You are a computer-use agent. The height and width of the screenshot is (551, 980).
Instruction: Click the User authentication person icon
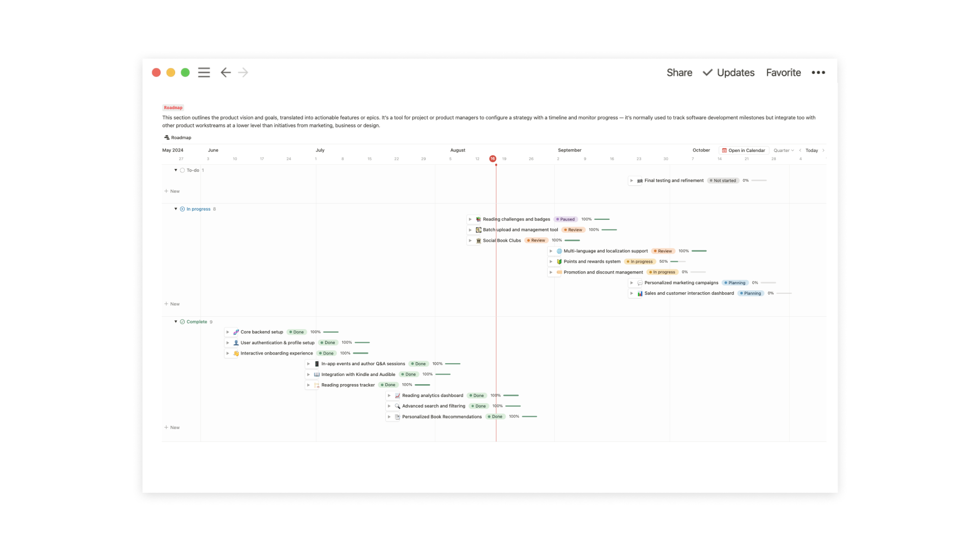click(236, 343)
